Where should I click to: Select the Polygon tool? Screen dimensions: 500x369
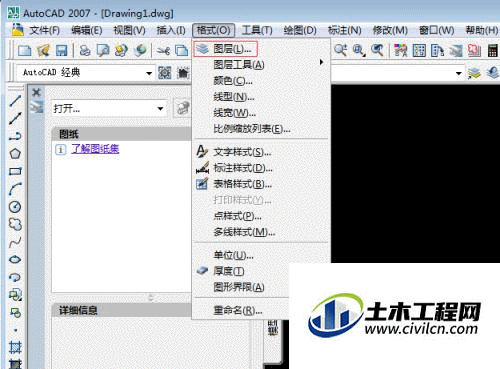click(x=15, y=154)
